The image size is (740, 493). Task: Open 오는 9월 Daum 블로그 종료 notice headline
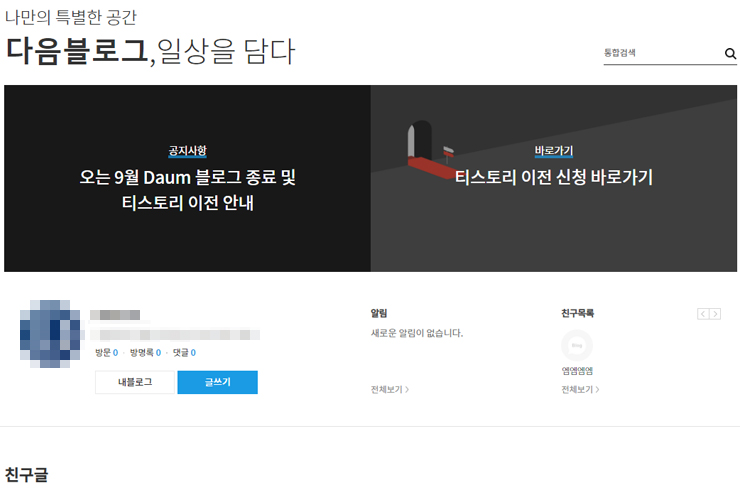click(x=187, y=190)
